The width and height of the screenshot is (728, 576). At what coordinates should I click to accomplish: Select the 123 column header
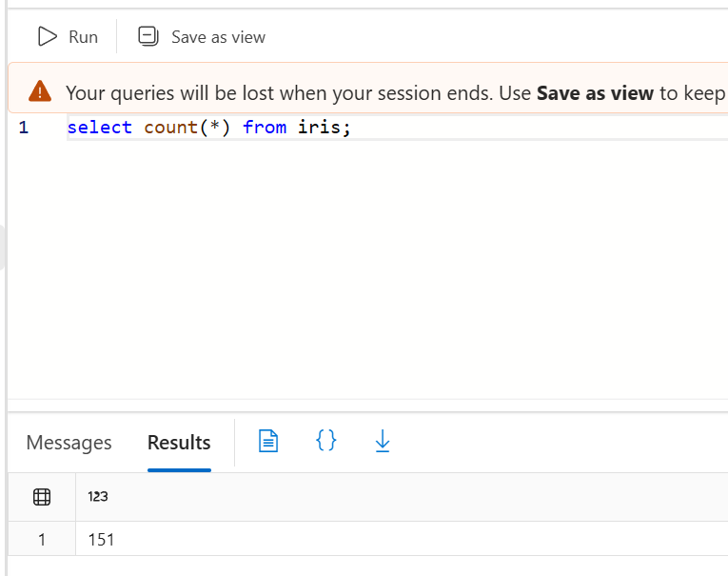[98, 496]
